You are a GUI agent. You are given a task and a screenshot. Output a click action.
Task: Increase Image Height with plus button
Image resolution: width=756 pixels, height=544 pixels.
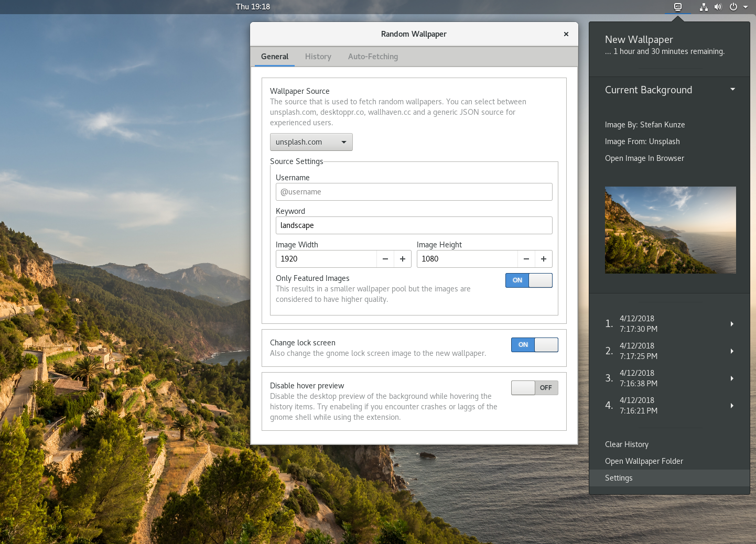tap(544, 259)
